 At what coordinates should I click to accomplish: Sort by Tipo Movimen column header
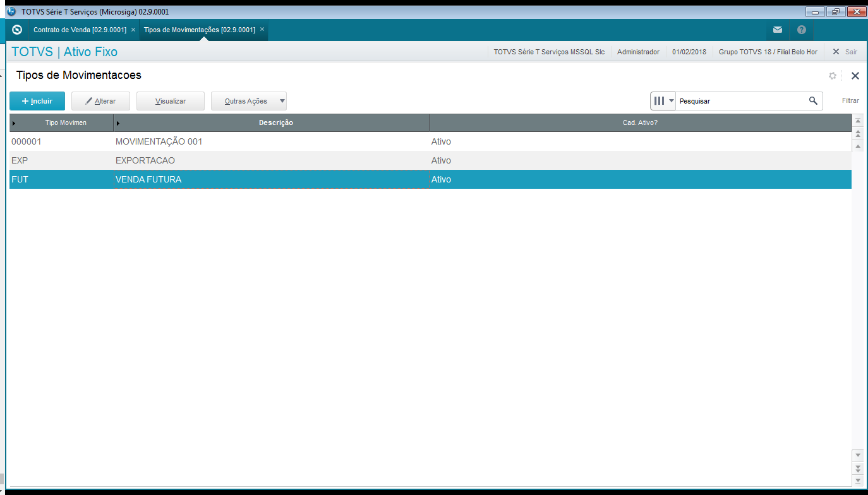(x=61, y=122)
